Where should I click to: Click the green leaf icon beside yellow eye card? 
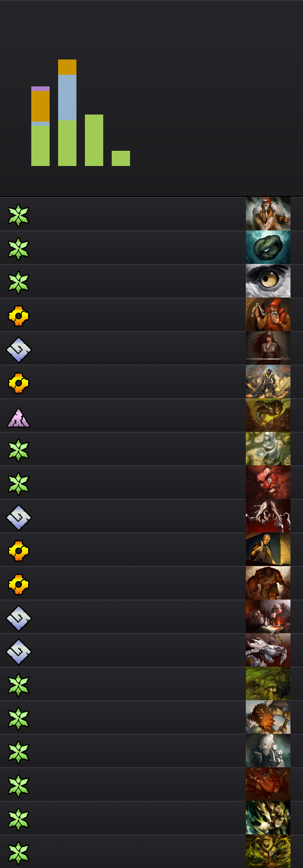18,282
